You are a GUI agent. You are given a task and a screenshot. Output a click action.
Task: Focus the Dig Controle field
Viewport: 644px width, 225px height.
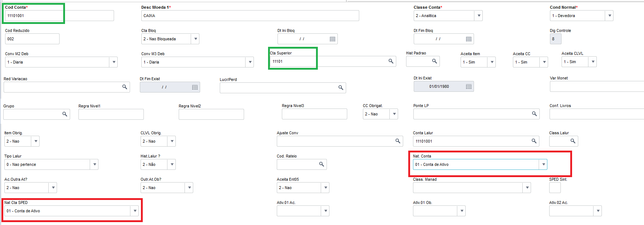[556, 39]
